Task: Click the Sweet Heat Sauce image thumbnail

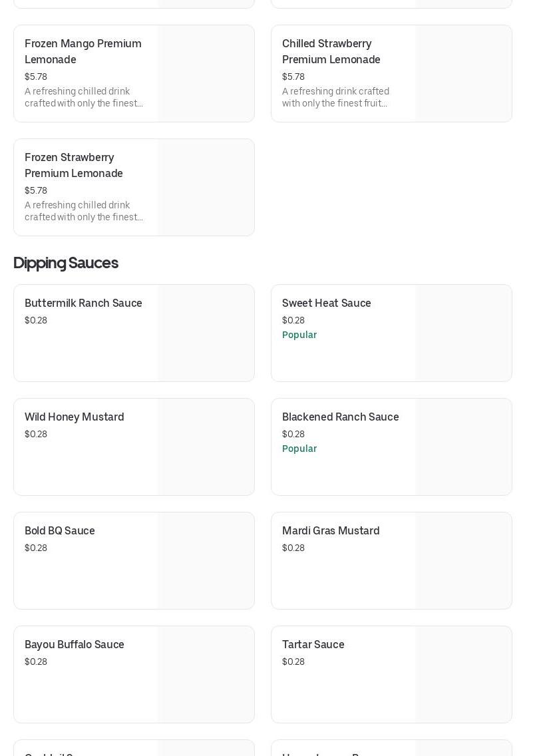Action: pos(463,333)
